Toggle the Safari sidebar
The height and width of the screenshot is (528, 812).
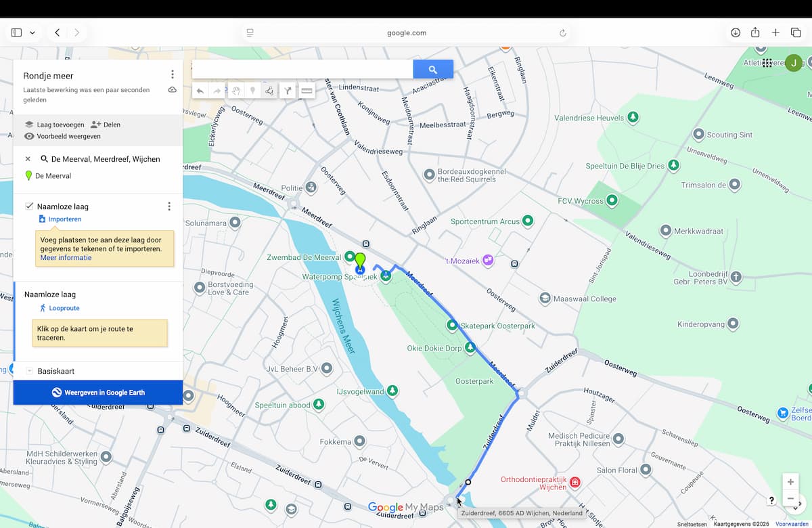pos(16,32)
